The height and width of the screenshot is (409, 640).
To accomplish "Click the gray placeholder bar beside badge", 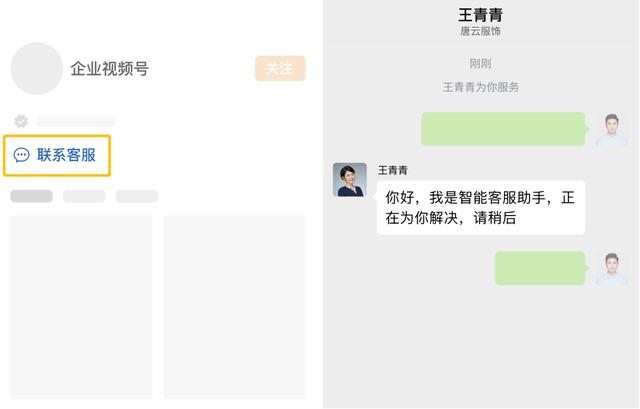I will [x=76, y=121].
